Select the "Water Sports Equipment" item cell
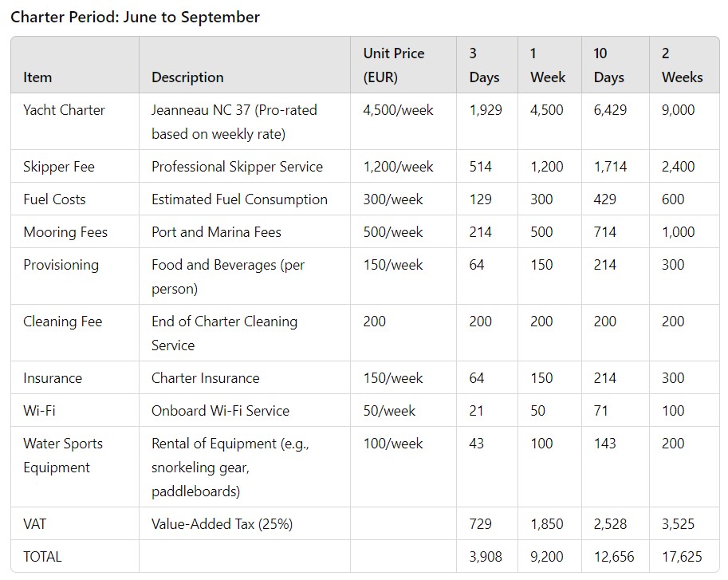This screenshot has height=580, width=728. click(x=63, y=456)
